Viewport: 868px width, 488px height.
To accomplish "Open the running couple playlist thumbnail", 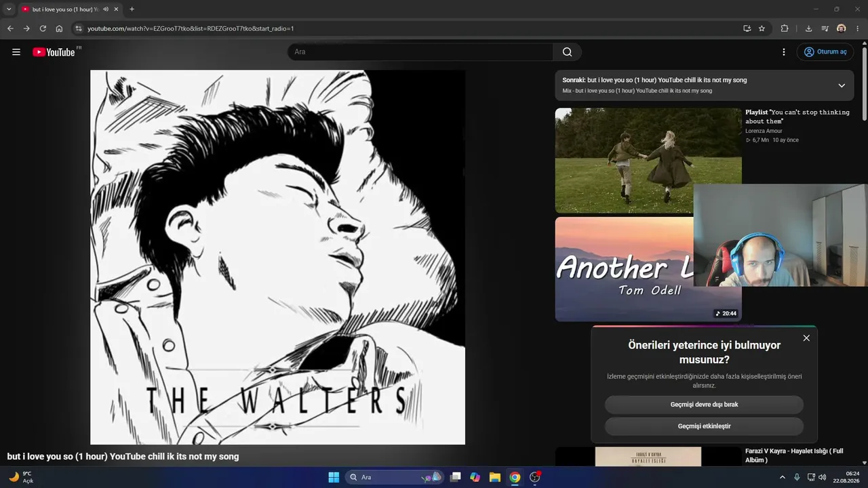I will click(648, 161).
